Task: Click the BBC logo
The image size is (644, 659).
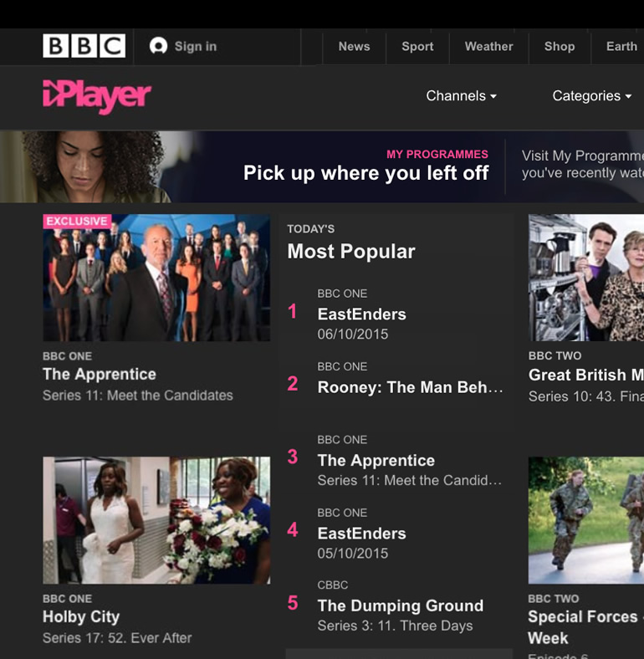Action: tap(84, 46)
